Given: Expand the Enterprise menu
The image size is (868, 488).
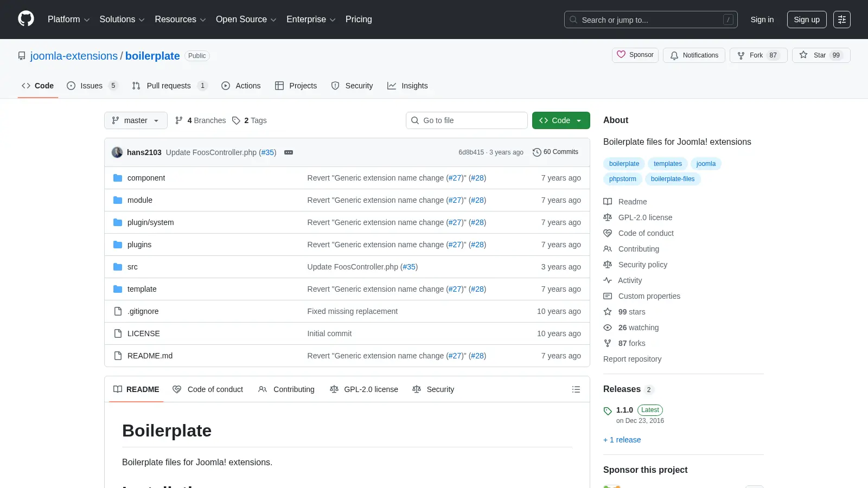Looking at the screenshot, I should pyautogui.click(x=311, y=20).
